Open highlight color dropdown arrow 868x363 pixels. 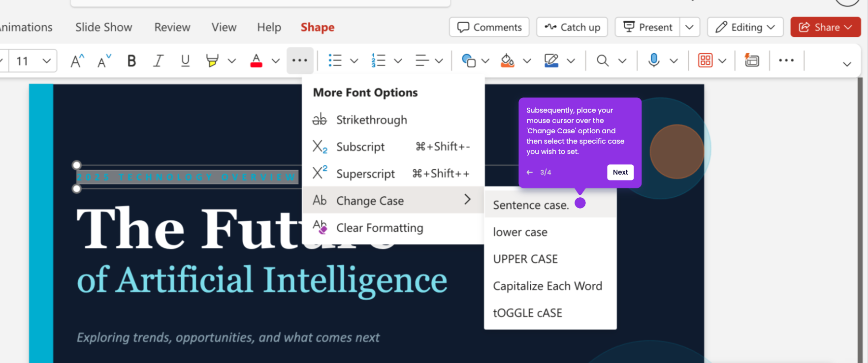pos(231,61)
